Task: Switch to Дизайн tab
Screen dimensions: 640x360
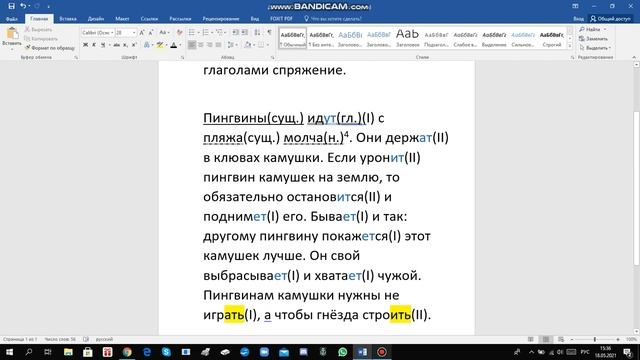Action: pyautogui.click(x=96, y=19)
